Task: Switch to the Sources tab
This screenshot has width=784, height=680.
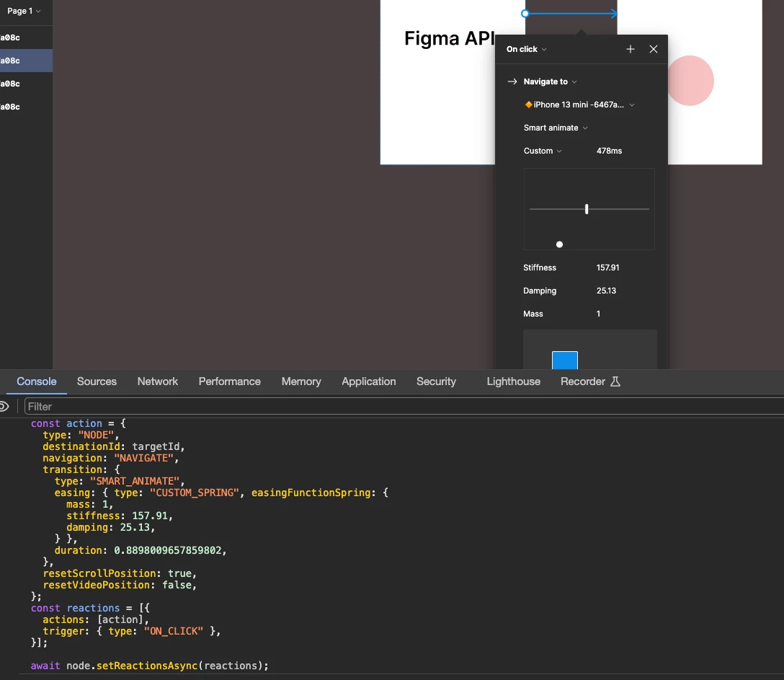Action: point(97,381)
